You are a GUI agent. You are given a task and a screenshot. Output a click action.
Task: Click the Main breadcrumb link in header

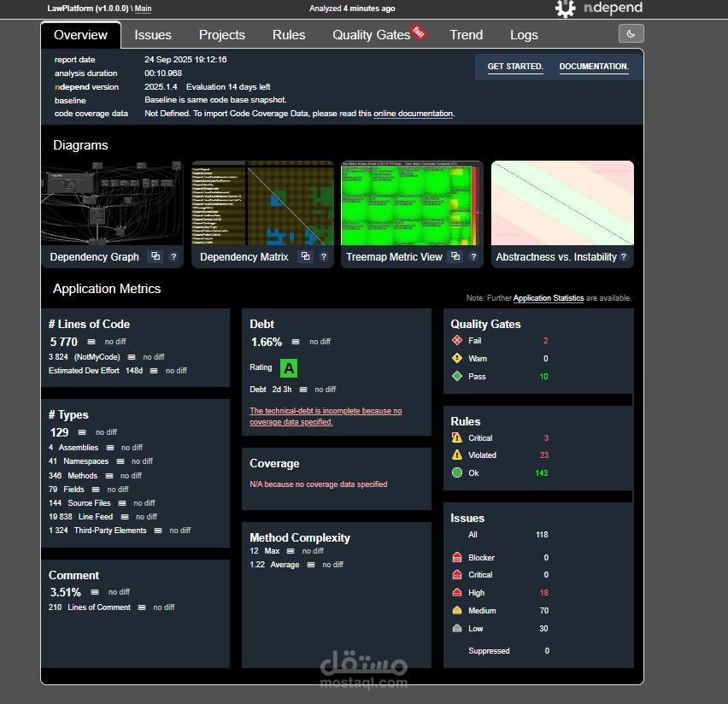pos(143,9)
